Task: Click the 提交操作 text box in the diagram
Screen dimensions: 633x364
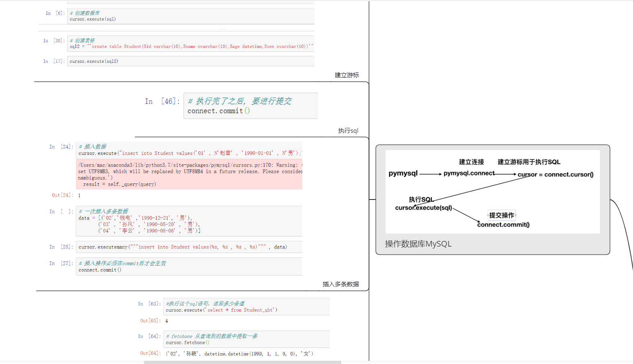Action: [501, 215]
